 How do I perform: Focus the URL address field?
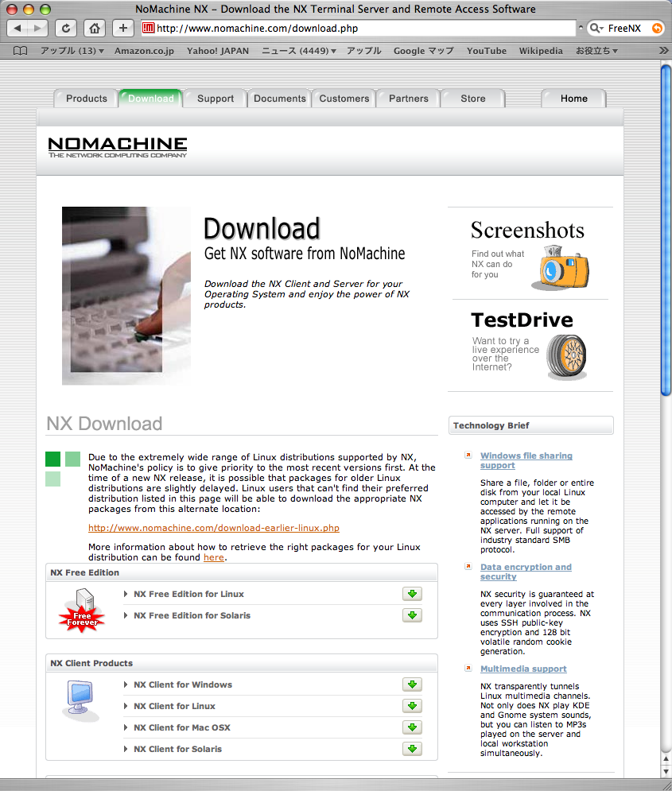click(x=358, y=29)
